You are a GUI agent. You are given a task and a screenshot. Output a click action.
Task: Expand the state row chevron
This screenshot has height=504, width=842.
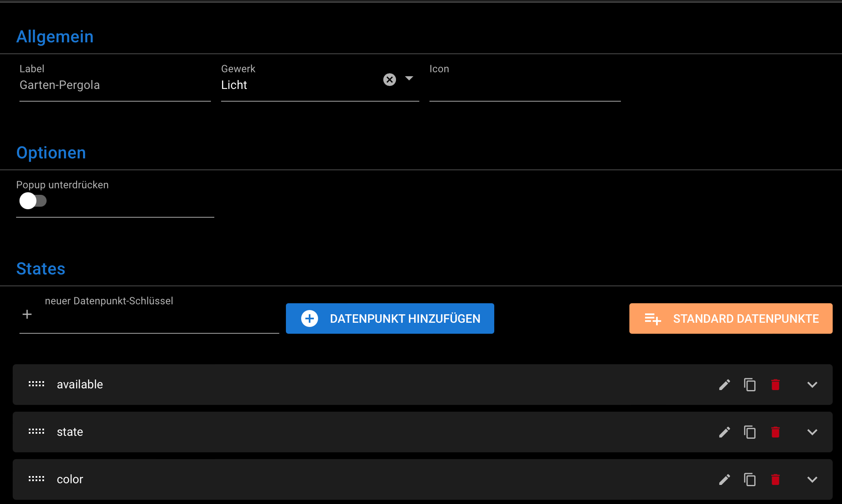[812, 432]
